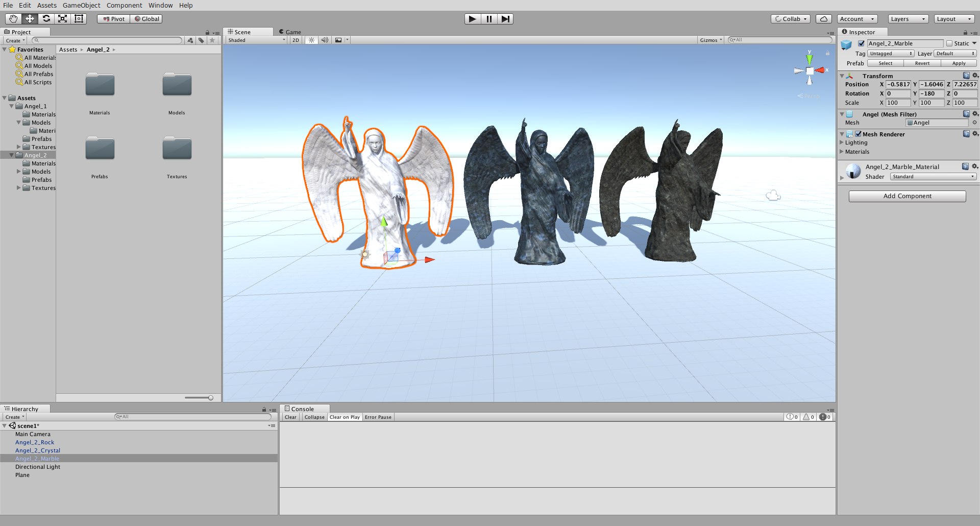Open the Shaded draw mode dropdown
The height and width of the screenshot is (526, 980).
pyautogui.click(x=256, y=40)
